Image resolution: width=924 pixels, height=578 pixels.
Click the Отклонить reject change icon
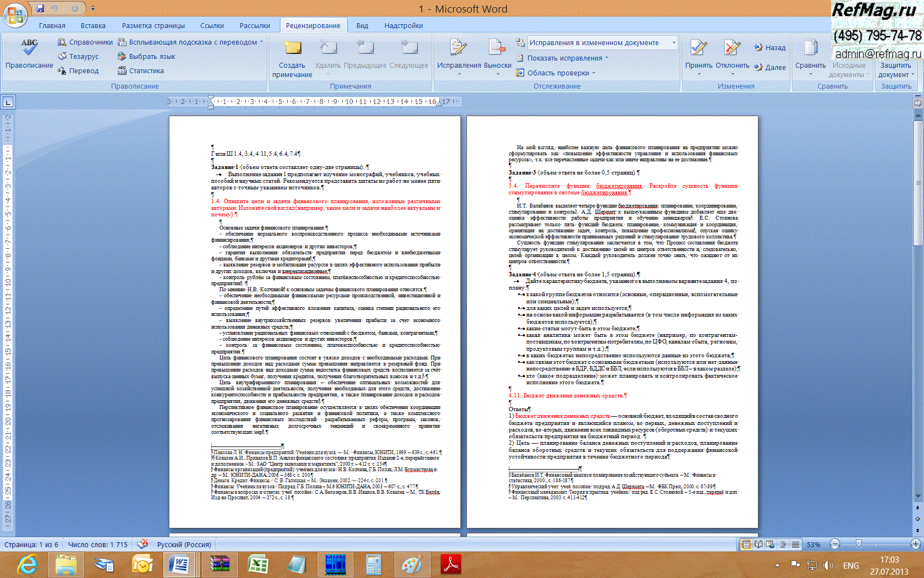[x=732, y=48]
